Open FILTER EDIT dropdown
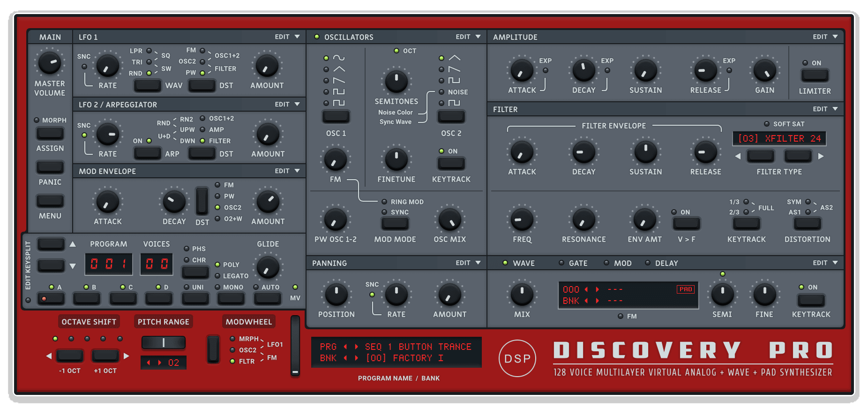This screenshot has width=868, height=409. pyautogui.click(x=825, y=109)
